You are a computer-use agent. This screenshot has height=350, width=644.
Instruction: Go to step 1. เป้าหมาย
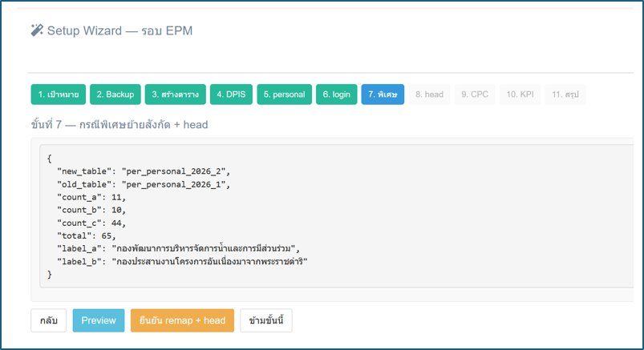(x=59, y=95)
